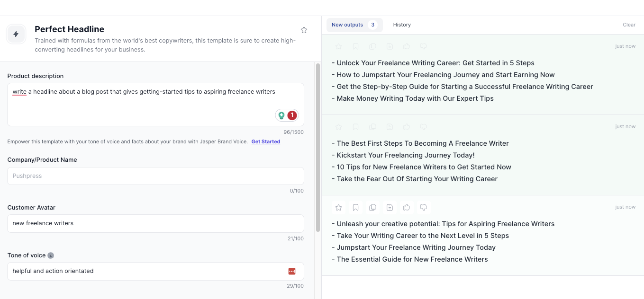This screenshot has height=299, width=644.
Task: Thumbs up 'Unlock Your Freelance Writing Career' output
Action: (407, 46)
